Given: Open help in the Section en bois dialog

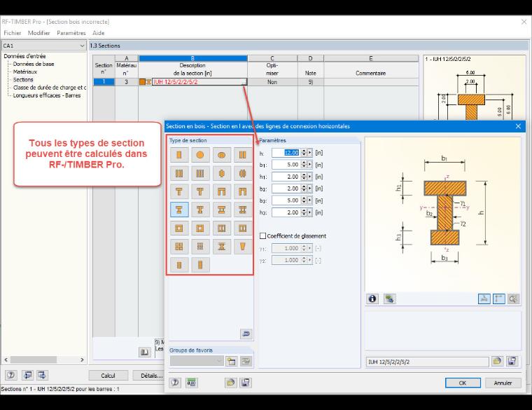Looking at the screenshot, I should coord(175,383).
